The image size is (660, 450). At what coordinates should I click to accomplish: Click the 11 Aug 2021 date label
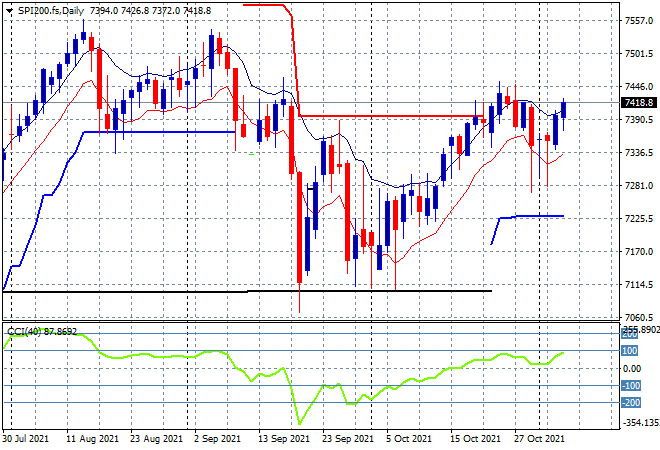pos(92,439)
